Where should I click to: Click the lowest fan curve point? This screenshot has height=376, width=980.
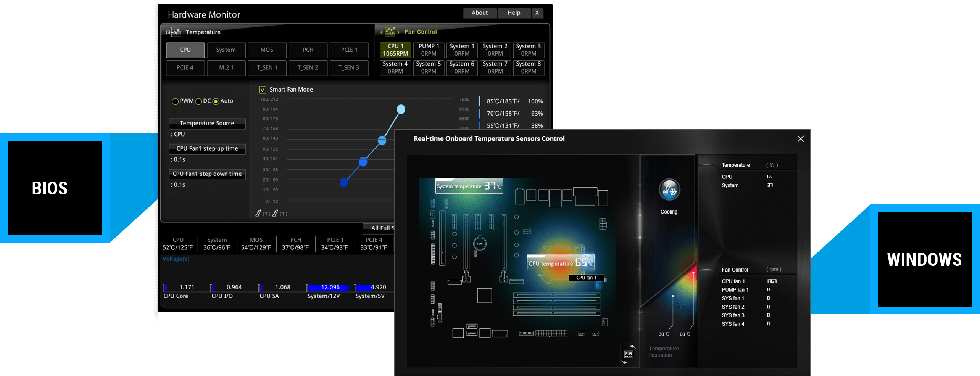click(x=344, y=183)
